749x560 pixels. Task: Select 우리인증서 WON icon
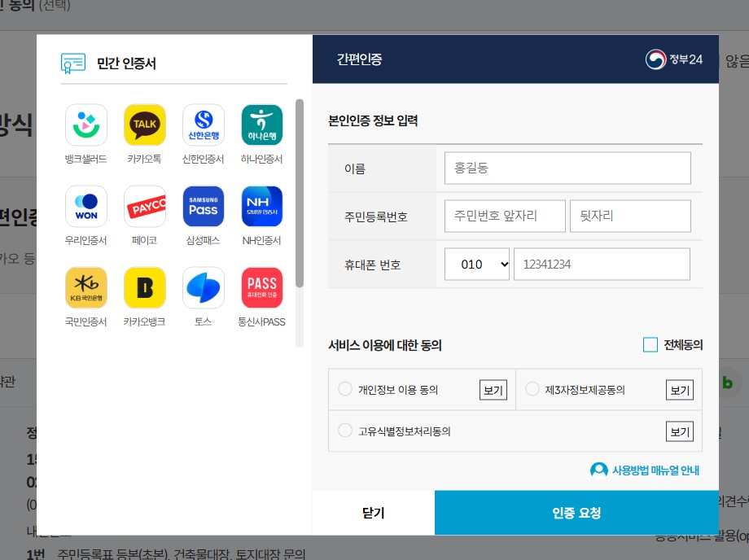click(x=86, y=206)
